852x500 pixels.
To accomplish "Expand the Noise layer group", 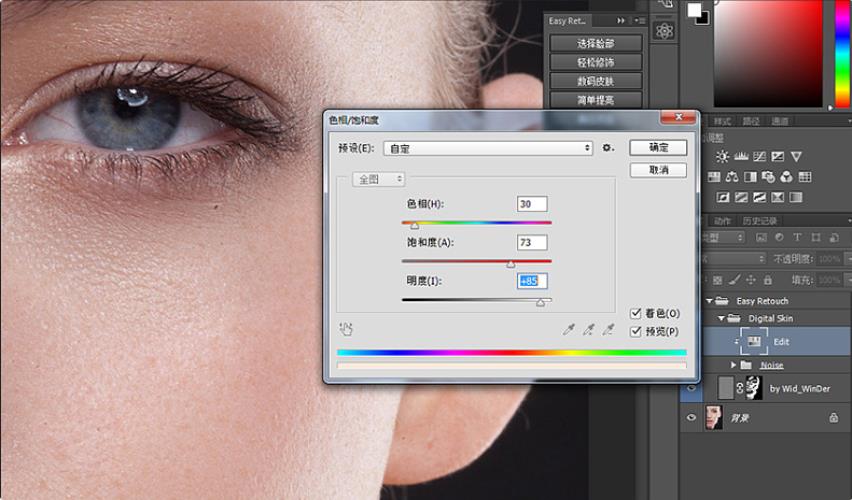I will [x=733, y=365].
